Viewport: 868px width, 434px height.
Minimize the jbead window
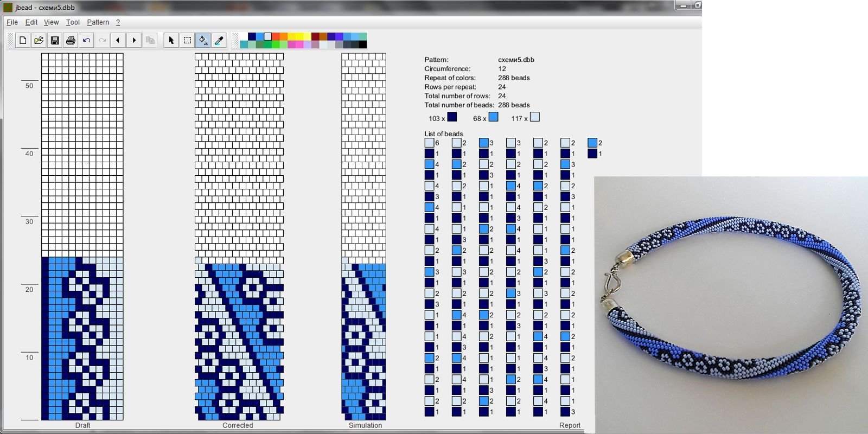[683, 5]
